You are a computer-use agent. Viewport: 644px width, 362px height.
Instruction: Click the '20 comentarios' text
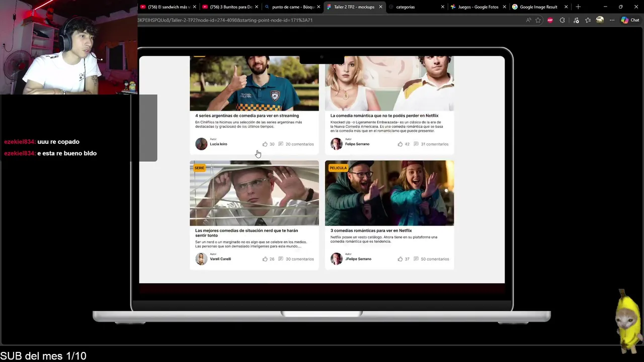(x=300, y=144)
